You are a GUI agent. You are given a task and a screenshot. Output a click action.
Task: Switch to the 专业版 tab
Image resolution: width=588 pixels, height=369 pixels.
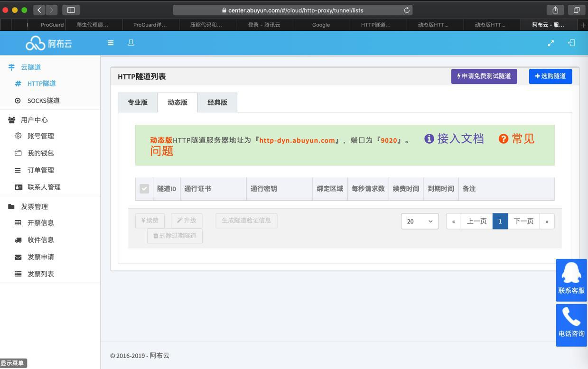[138, 102]
